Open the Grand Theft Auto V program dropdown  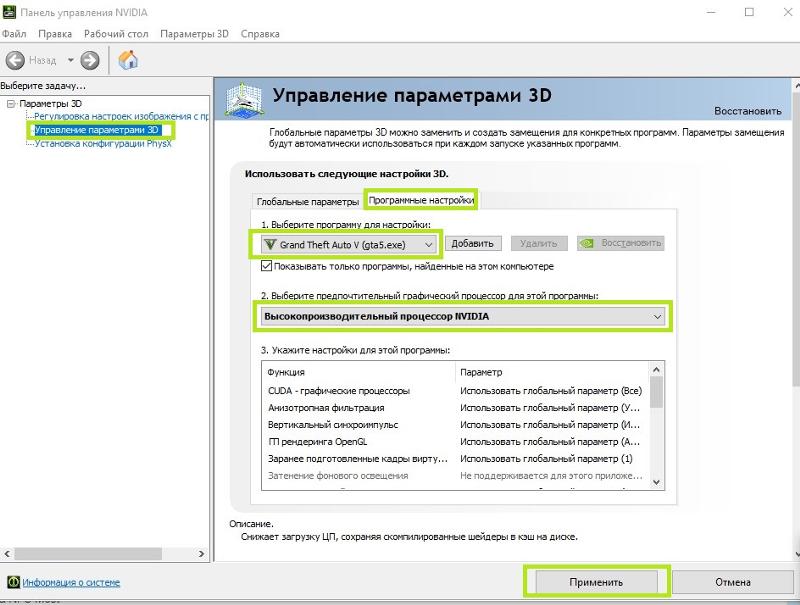point(349,244)
